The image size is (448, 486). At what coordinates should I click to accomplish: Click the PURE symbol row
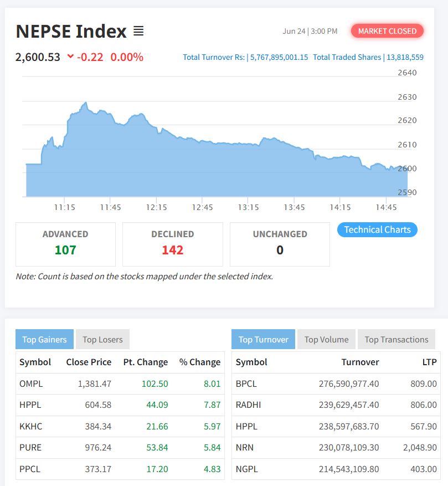(x=30, y=447)
